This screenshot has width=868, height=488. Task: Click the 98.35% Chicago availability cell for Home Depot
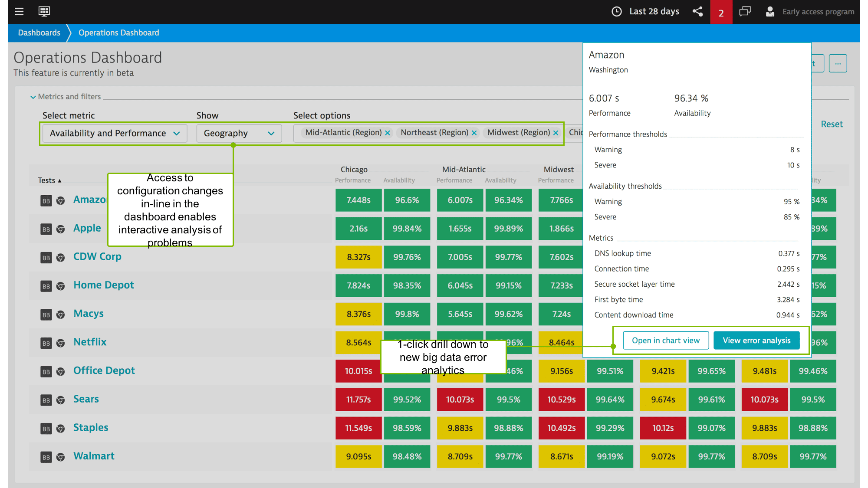[x=407, y=286]
